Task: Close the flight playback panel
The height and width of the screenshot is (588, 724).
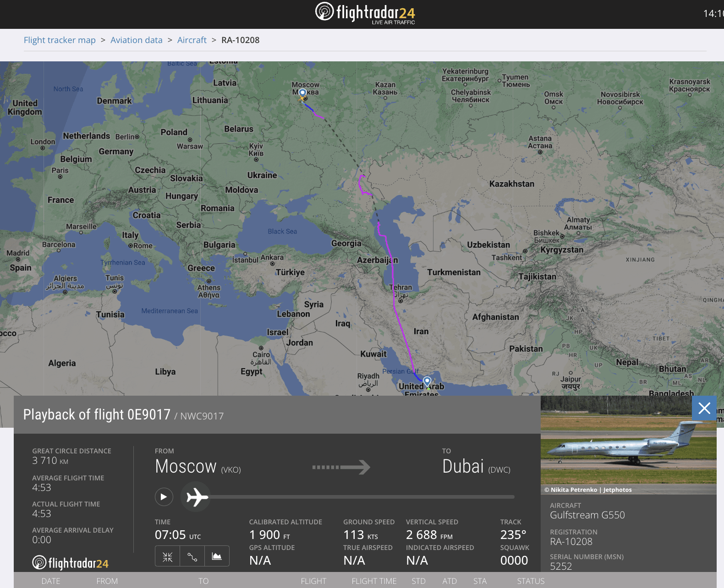Action: (x=704, y=408)
